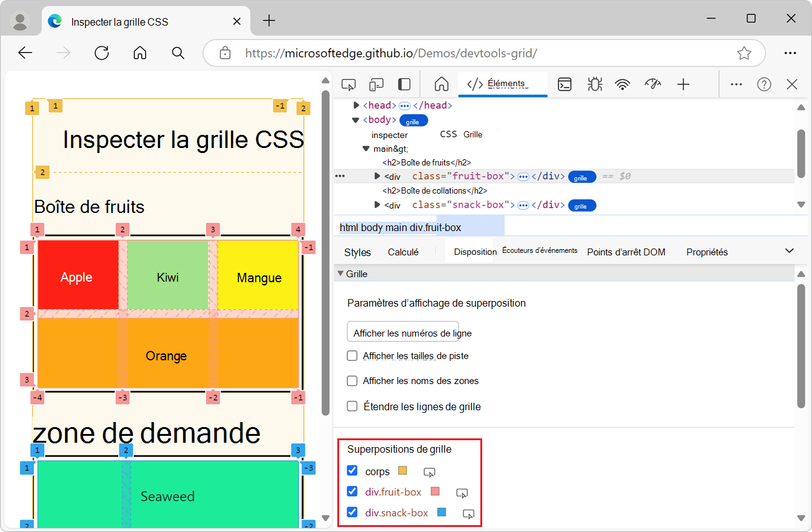Open DevTools help with the question mark button

point(763,84)
